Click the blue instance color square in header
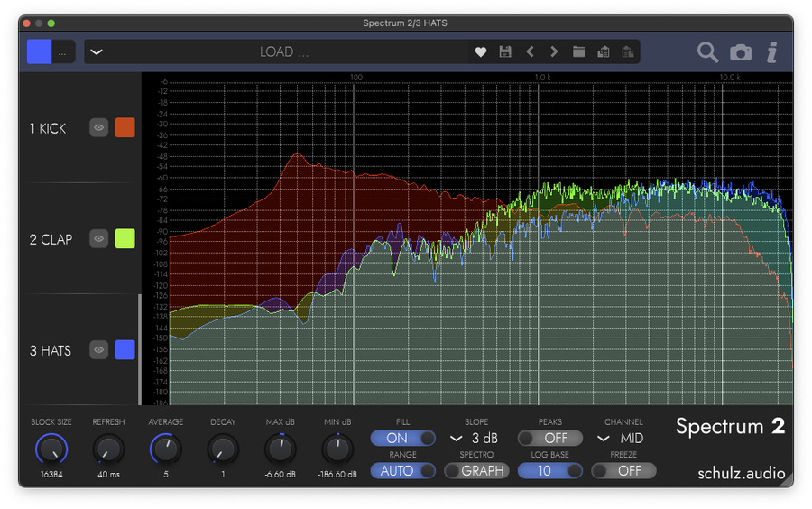 click(40, 51)
